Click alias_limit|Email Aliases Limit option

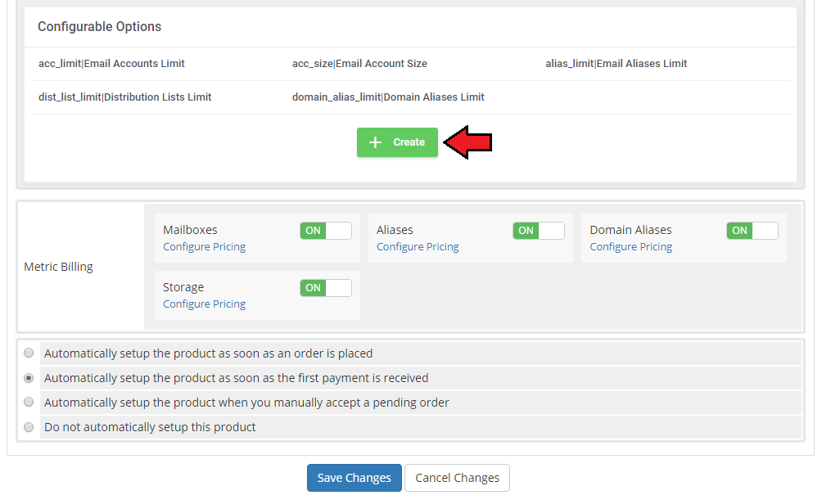[616, 63]
